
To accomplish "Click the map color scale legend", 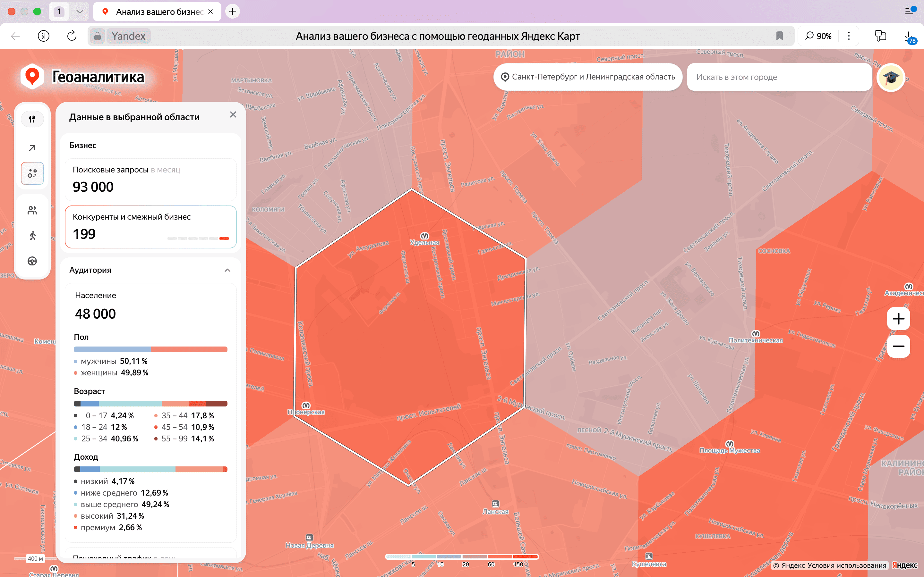I will click(462, 557).
